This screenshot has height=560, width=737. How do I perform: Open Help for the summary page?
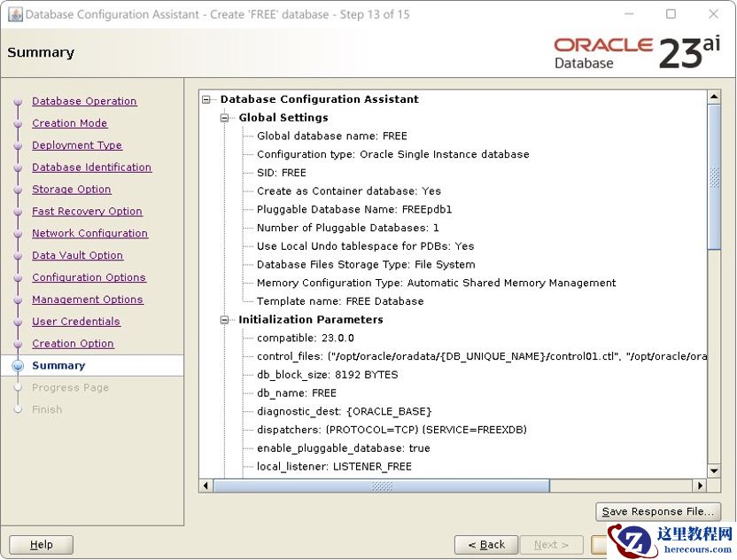pyautogui.click(x=41, y=545)
